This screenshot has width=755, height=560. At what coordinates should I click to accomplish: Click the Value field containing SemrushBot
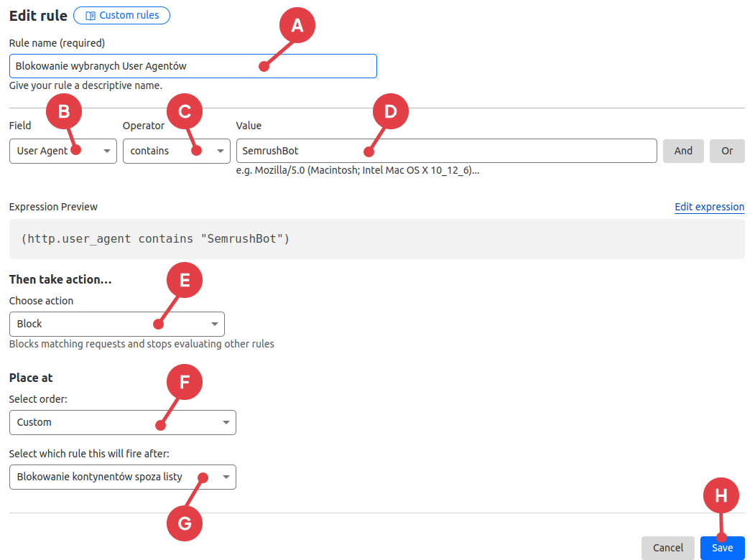pyautogui.click(x=445, y=151)
